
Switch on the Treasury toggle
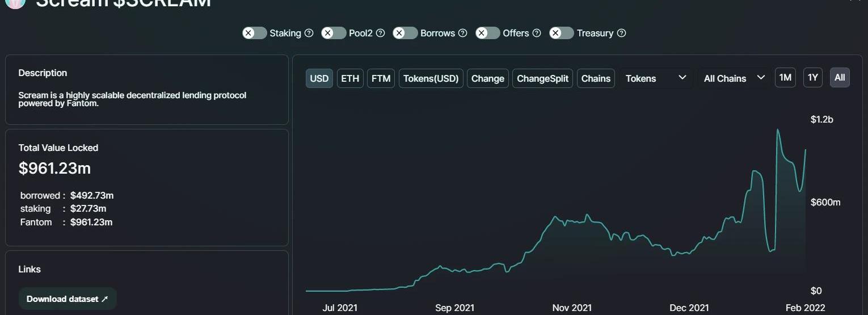562,33
